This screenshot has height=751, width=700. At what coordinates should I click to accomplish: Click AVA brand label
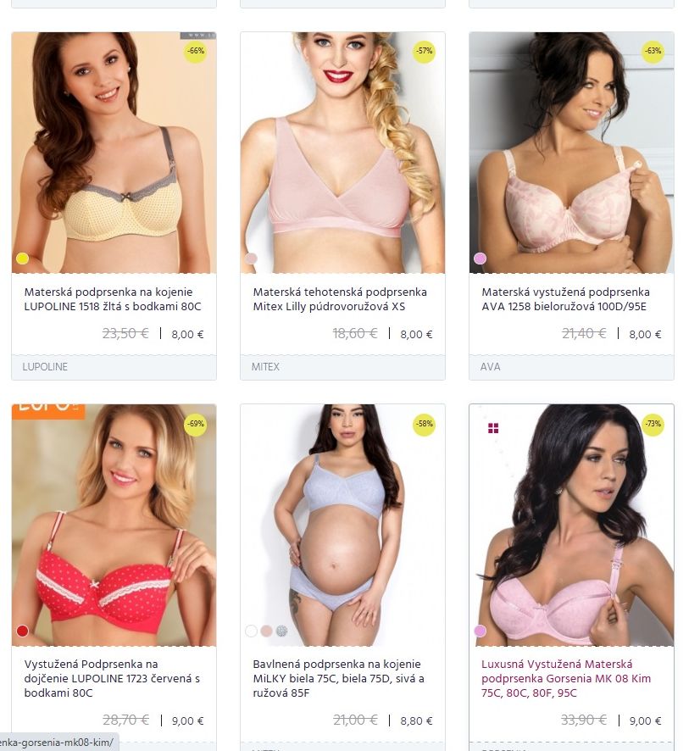point(491,367)
